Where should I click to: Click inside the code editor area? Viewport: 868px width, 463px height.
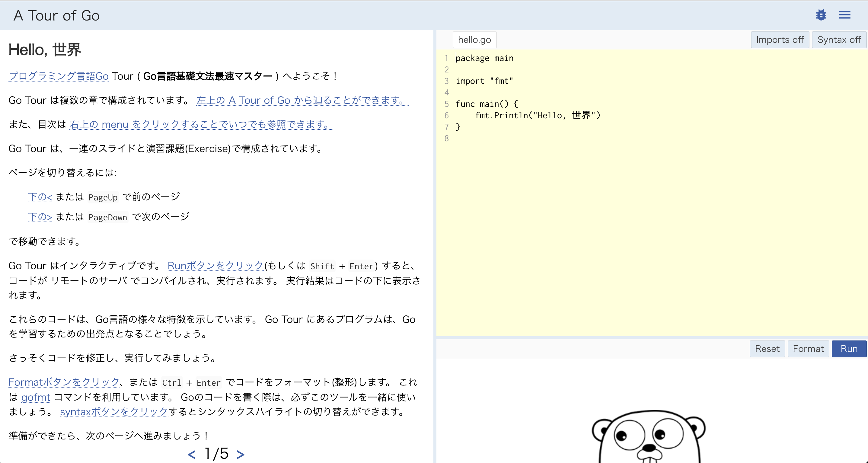[x=607, y=168]
